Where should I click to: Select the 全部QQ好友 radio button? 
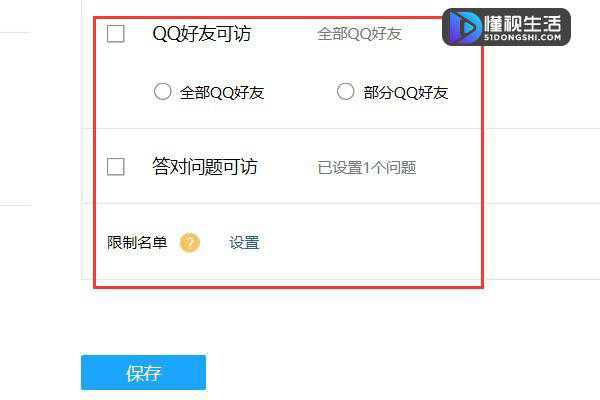coord(162,91)
